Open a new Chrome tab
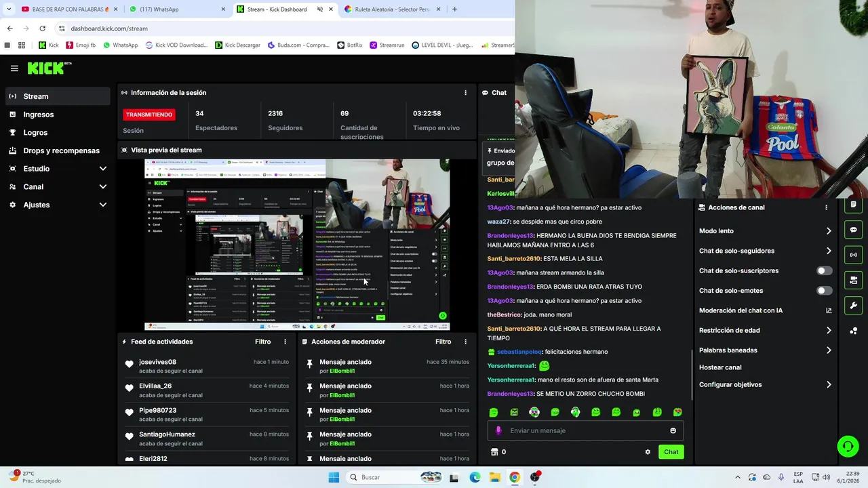Screen dimensions: 868x488 tap(454, 9)
